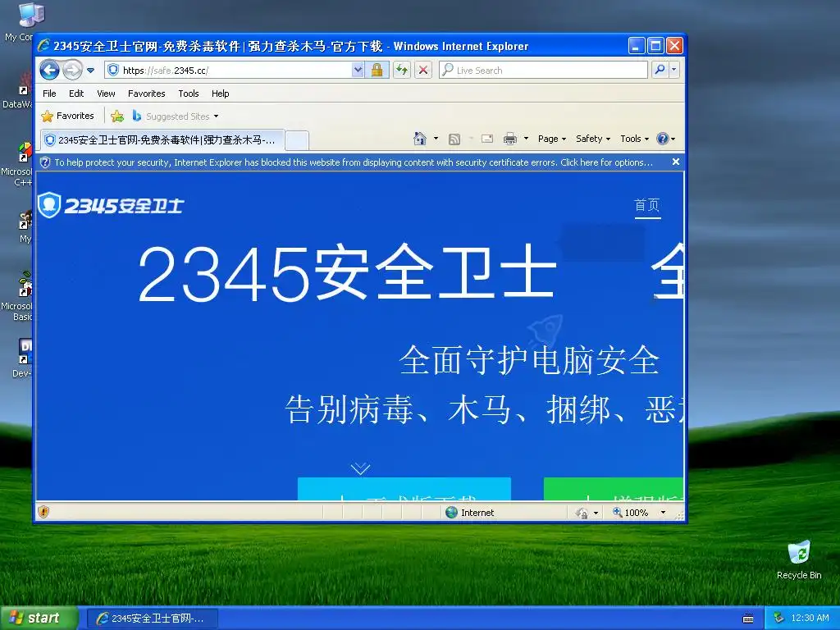Open the Safety command menu
Viewport: 840px width, 630px height.
(593, 139)
